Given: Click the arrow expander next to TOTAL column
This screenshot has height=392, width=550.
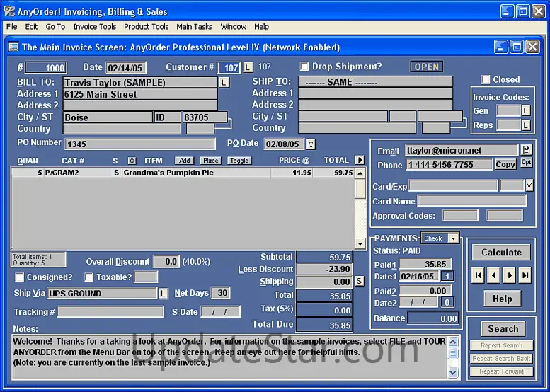Looking at the screenshot, I should point(360,160).
